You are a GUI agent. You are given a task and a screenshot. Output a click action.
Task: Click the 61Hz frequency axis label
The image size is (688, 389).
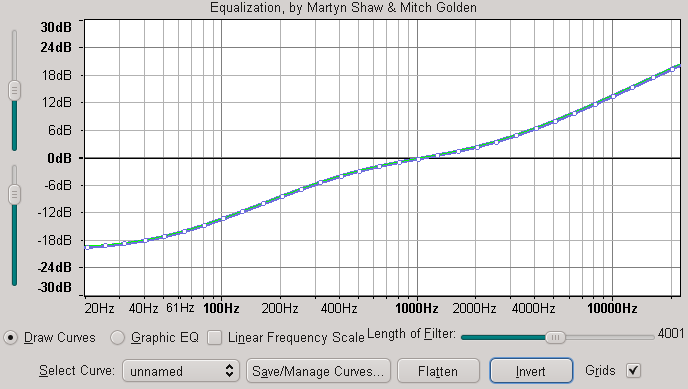180,308
